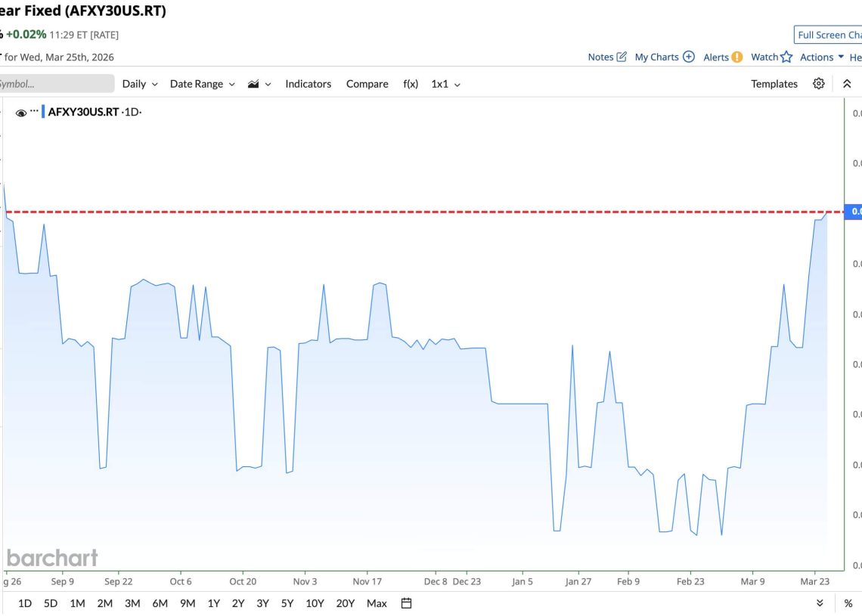Screen dimensions: 862x616
Task: Open the Indicators menu
Action: pos(308,84)
